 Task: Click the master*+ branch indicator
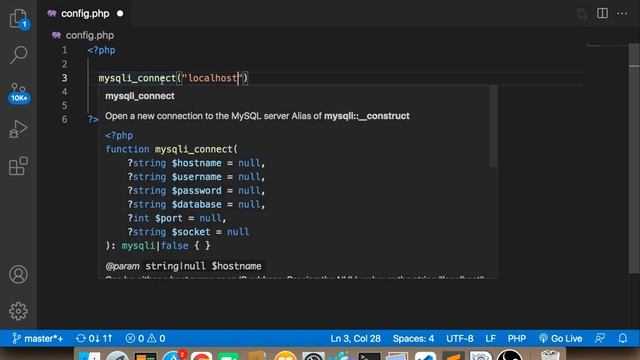[38, 338]
